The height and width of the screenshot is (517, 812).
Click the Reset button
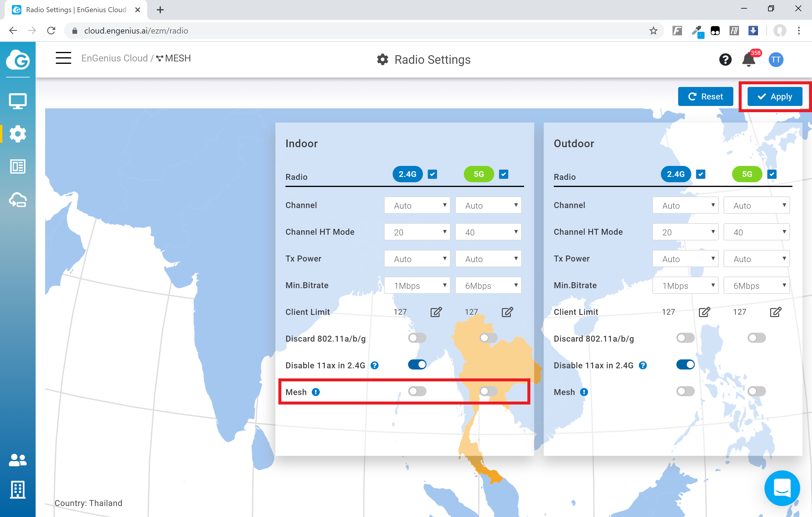(705, 96)
